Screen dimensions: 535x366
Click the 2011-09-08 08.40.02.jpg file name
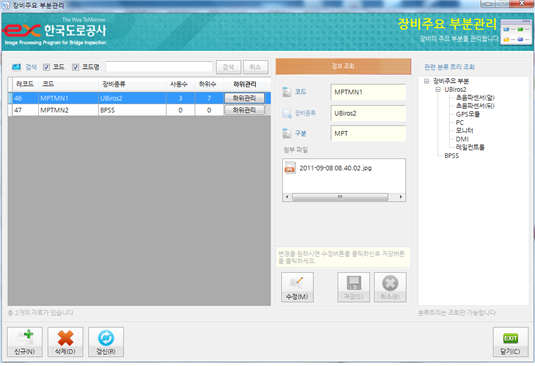tap(335, 168)
